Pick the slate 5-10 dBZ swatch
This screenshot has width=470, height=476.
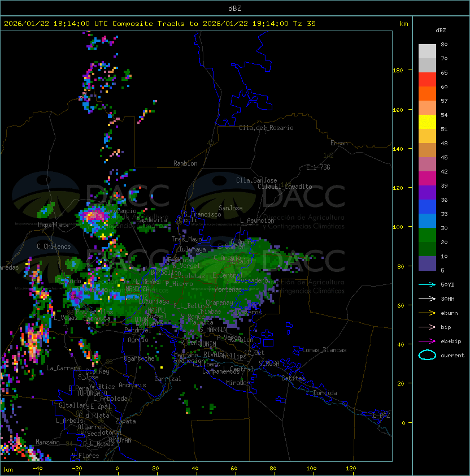click(427, 263)
